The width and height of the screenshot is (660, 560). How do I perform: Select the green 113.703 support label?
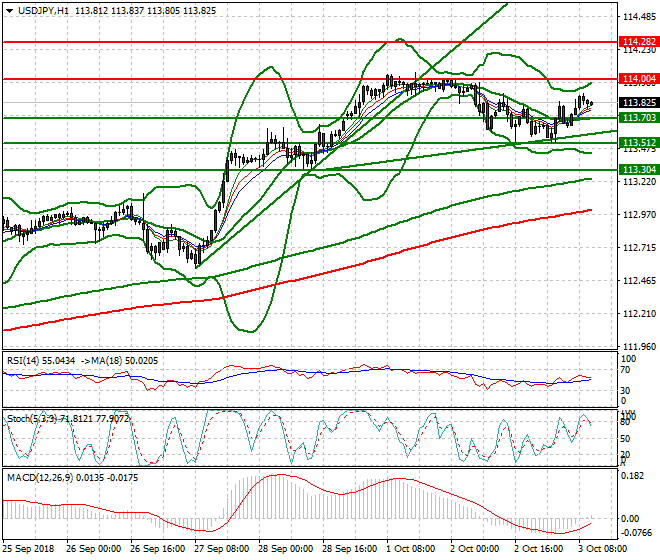(639, 117)
